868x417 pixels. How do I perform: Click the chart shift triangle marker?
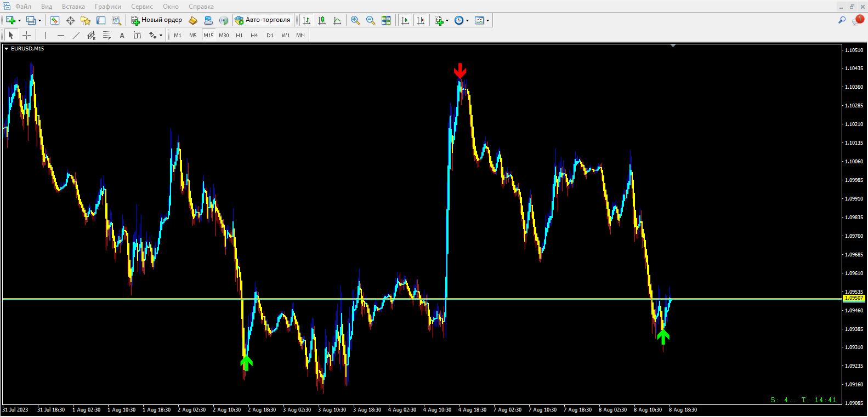[x=673, y=46]
